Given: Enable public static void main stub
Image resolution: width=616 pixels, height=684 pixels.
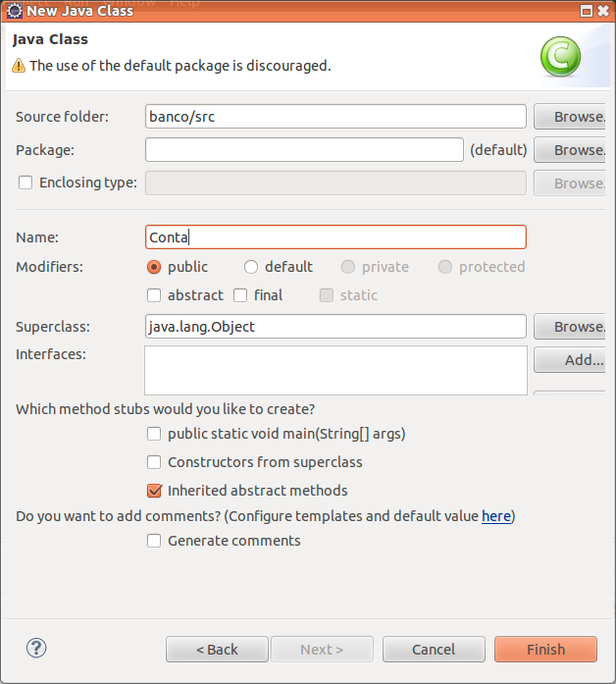Looking at the screenshot, I should pos(154,434).
